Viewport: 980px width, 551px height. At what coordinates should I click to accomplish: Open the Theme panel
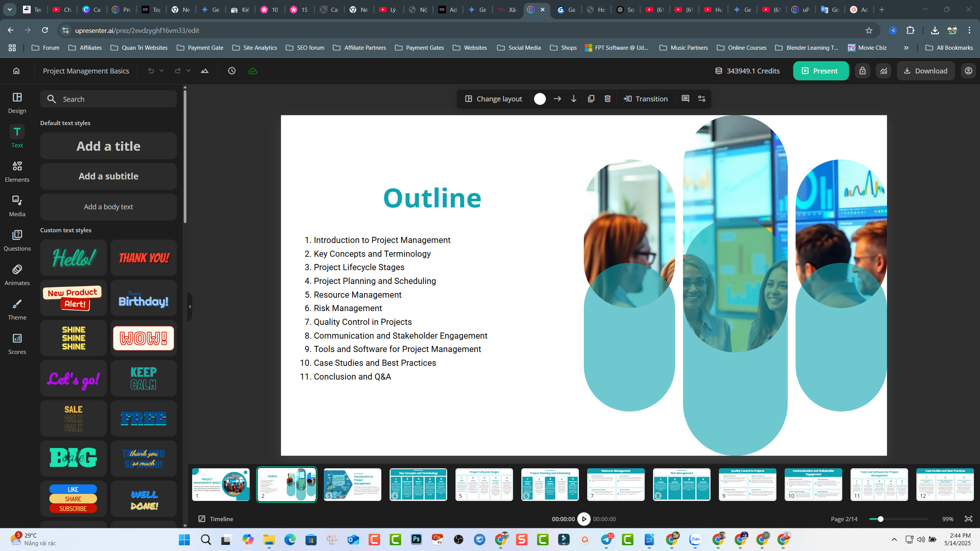coord(17,308)
